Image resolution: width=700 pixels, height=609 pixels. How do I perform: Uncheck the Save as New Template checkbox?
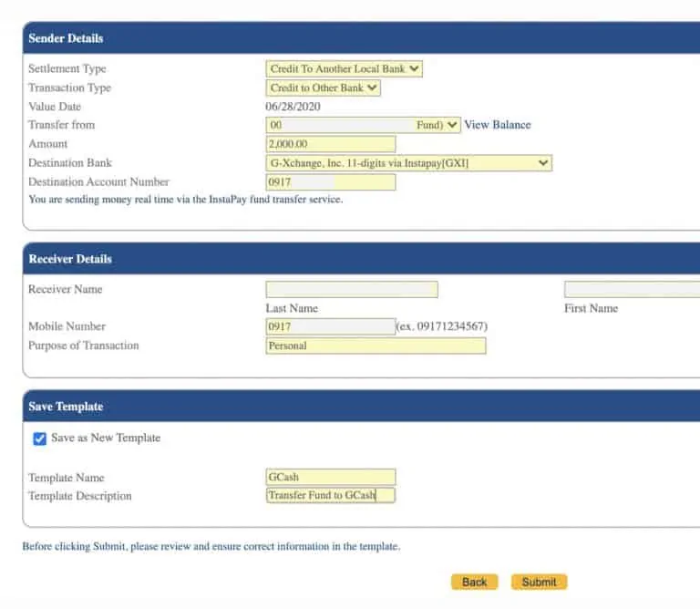(x=39, y=439)
